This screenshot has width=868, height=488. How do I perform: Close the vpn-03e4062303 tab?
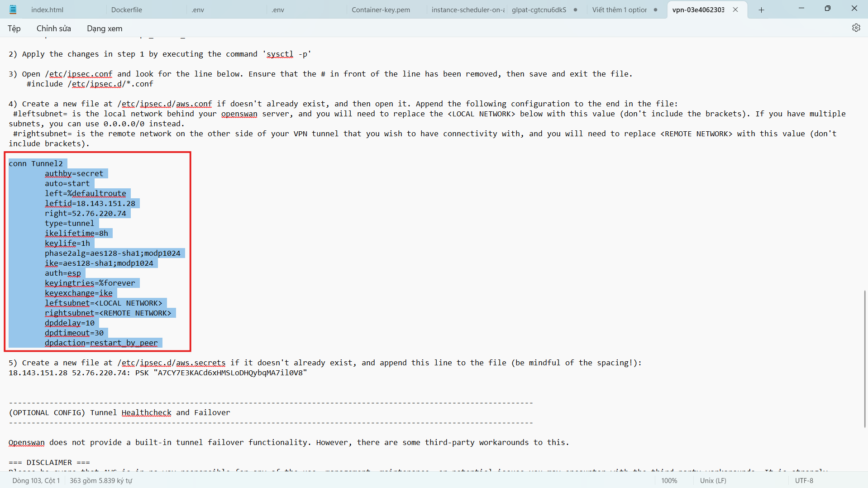[735, 10]
